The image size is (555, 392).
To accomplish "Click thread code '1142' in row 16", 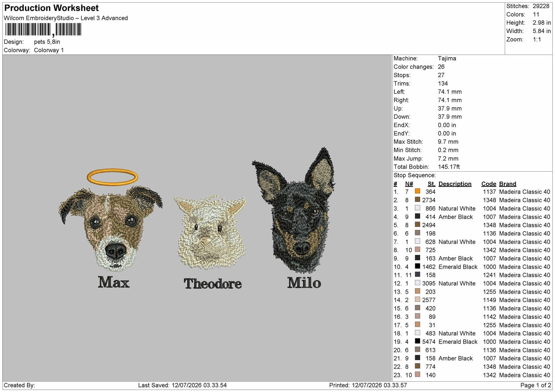I will click(x=489, y=317).
